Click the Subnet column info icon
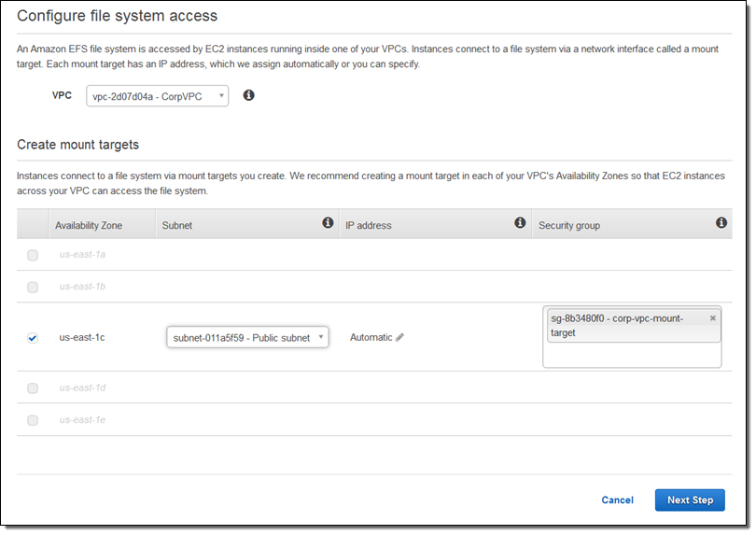 [328, 223]
